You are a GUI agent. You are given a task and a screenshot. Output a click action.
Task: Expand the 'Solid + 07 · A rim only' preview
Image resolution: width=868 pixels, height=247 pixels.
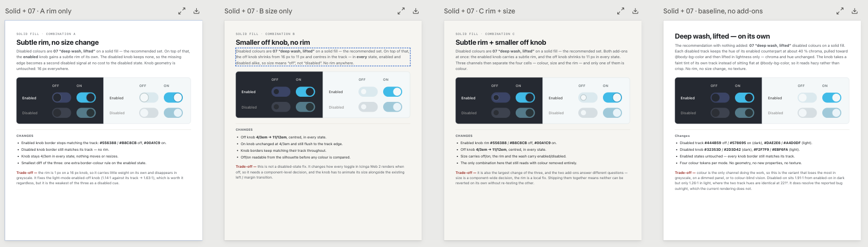182,11
